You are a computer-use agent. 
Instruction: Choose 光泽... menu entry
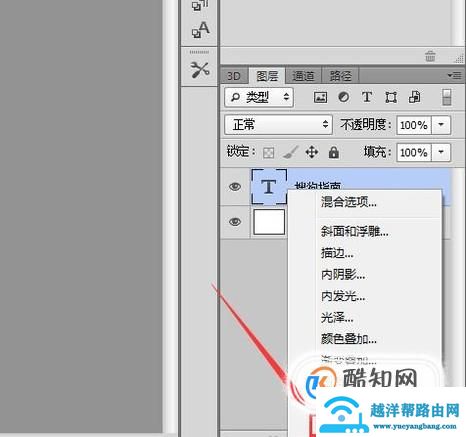pyautogui.click(x=337, y=318)
